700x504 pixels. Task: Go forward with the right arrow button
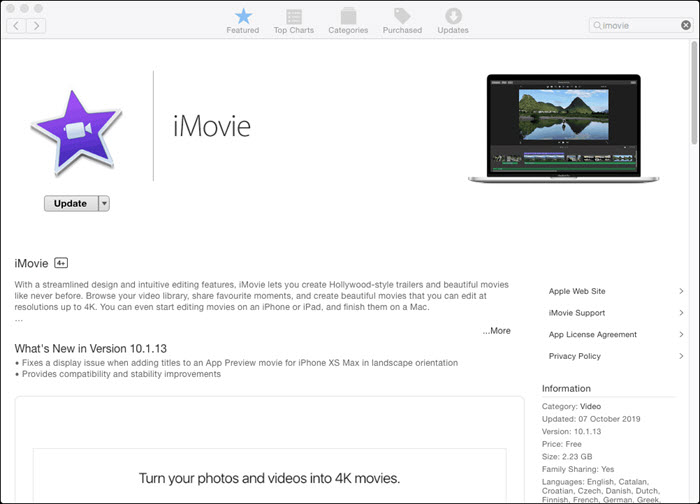(x=36, y=26)
